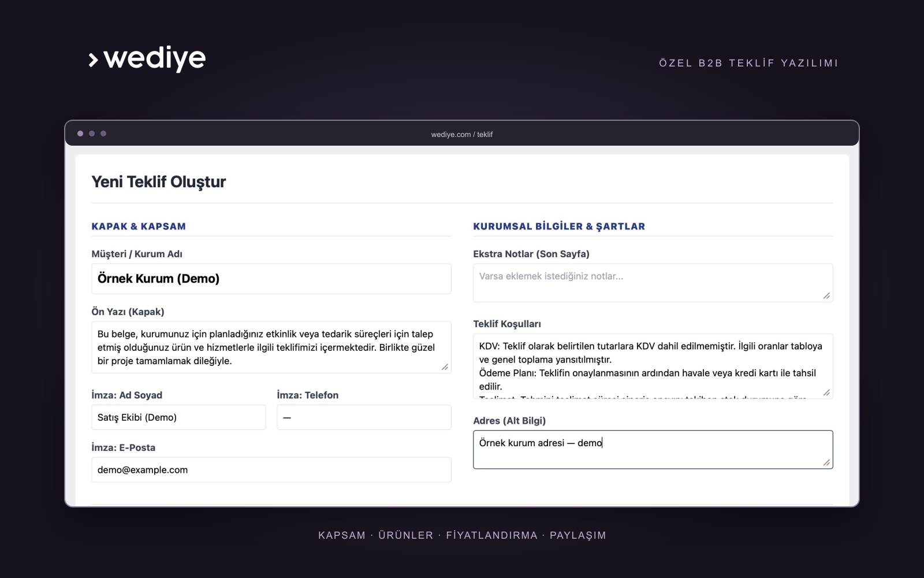This screenshot has height=578, width=924.
Task: Click the Yeni Teklif Oluştur heading
Action: click(159, 181)
